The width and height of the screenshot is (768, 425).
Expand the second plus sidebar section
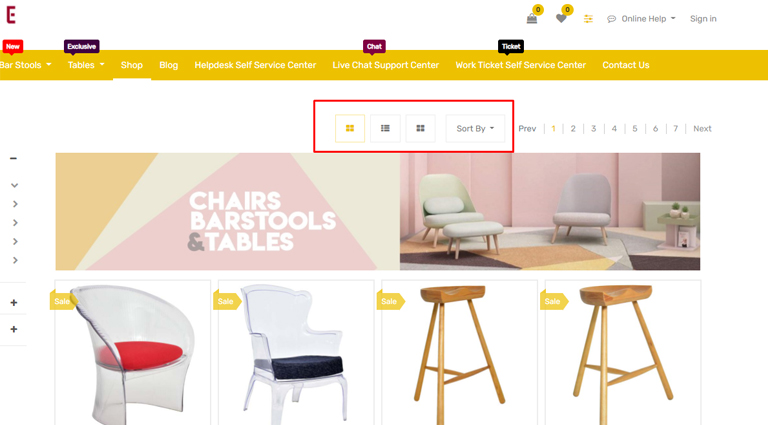[14, 329]
